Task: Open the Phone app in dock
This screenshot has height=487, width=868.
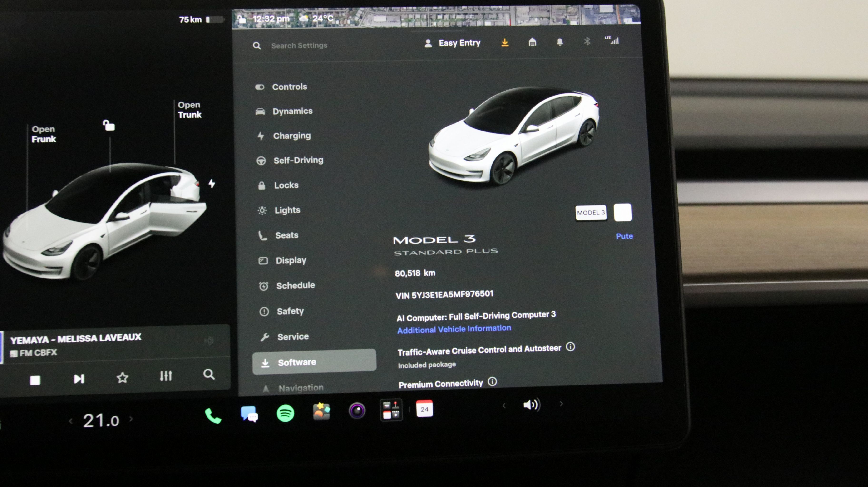Action: [x=213, y=416]
